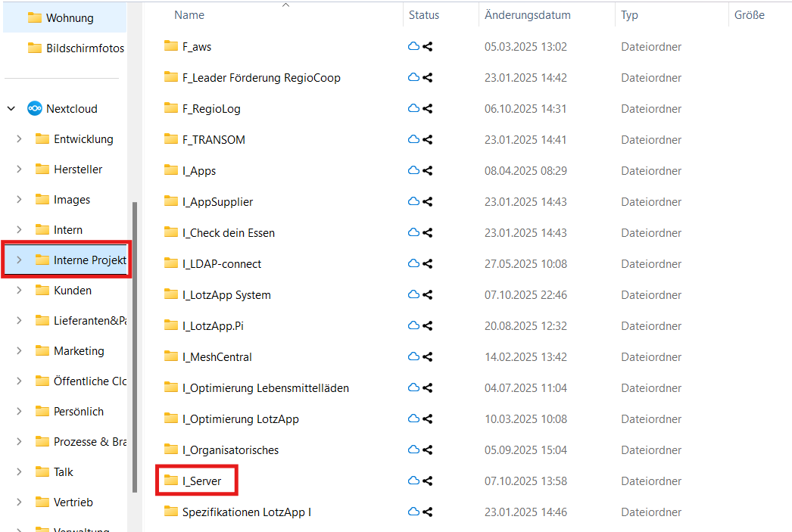Click the Nextcloud logo icon in sidebar
This screenshot has height=532, width=792.
34,109
